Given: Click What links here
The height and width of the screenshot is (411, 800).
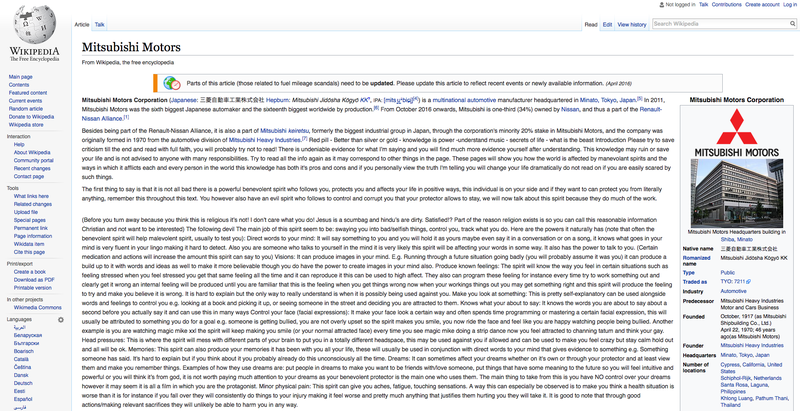Looking at the screenshot, I should (x=31, y=196).
